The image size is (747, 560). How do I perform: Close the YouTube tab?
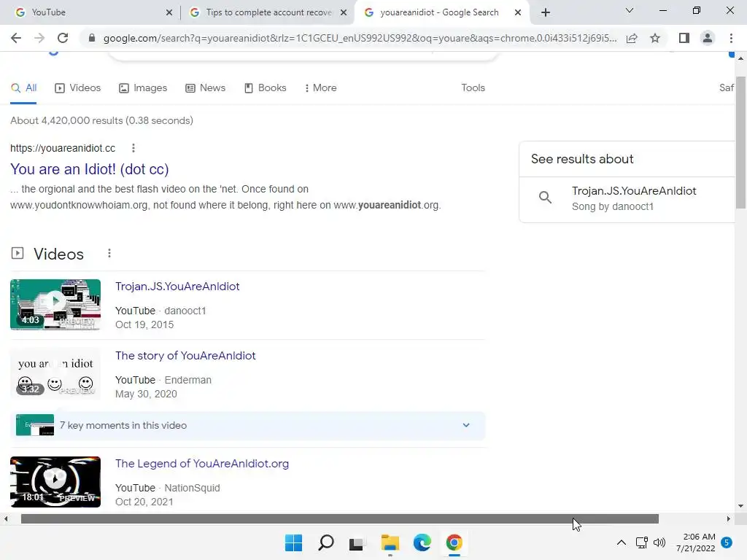(169, 13)
